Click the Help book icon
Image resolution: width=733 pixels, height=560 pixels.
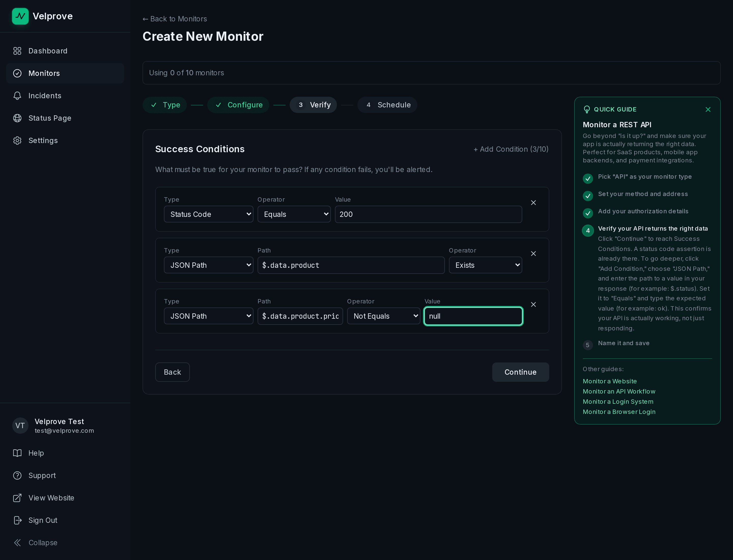(x=17, y=453)
